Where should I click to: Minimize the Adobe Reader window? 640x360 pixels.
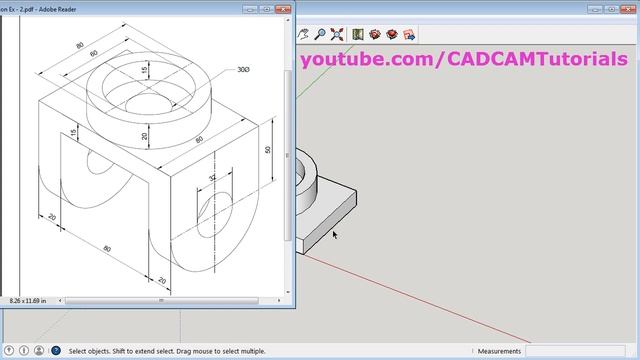click(250, 9)
